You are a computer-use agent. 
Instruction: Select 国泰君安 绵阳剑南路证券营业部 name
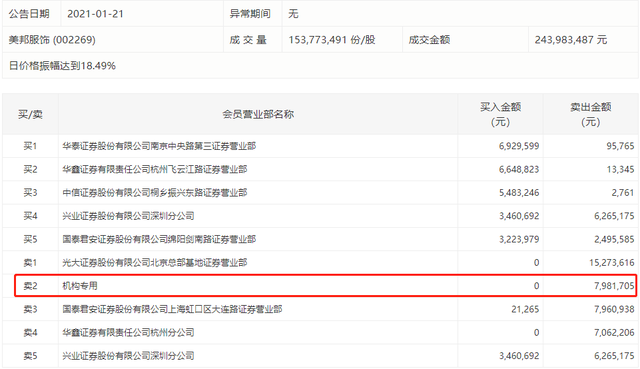[159, 239]
